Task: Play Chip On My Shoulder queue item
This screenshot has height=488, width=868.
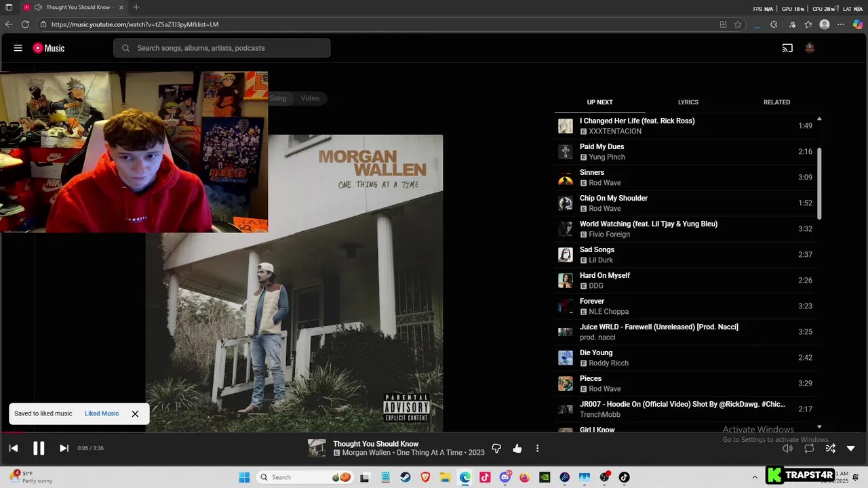Action: [x=685, y=203]
